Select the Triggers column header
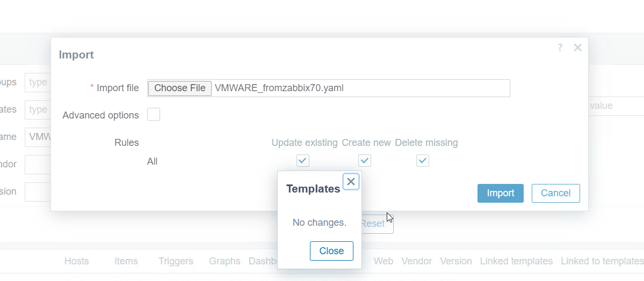Viewport: 644px width, 281px height. [176, 261]
